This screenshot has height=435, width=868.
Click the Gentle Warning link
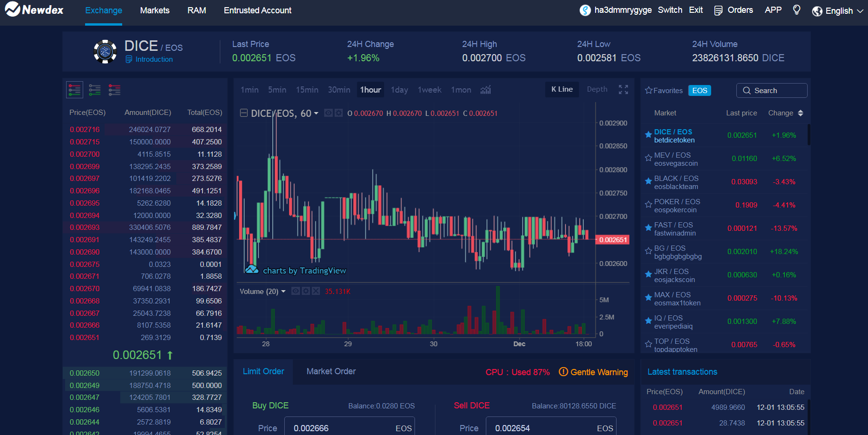coord(599,372)
